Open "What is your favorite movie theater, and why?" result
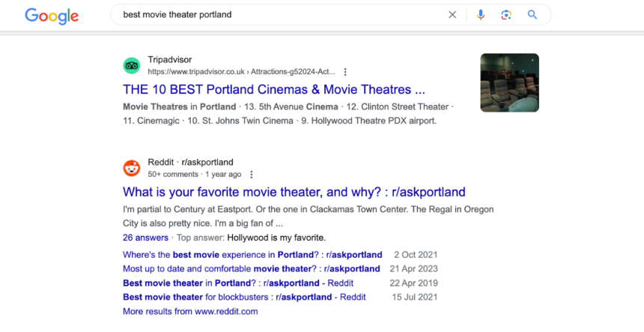 294,192
